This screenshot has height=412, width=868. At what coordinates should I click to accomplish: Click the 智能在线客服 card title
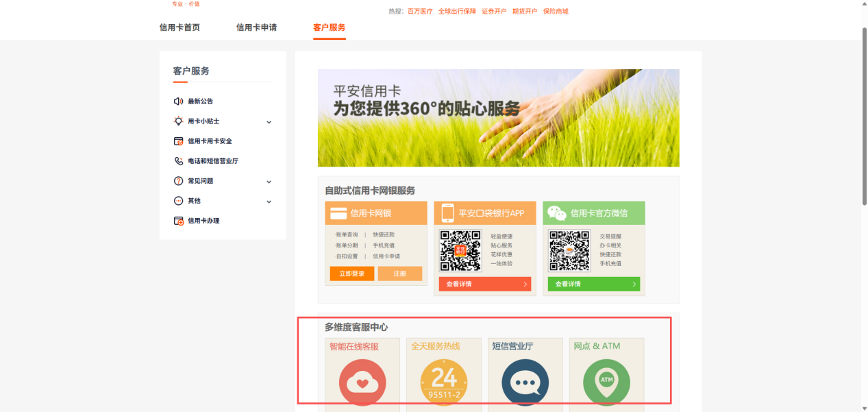click(354, 347)
